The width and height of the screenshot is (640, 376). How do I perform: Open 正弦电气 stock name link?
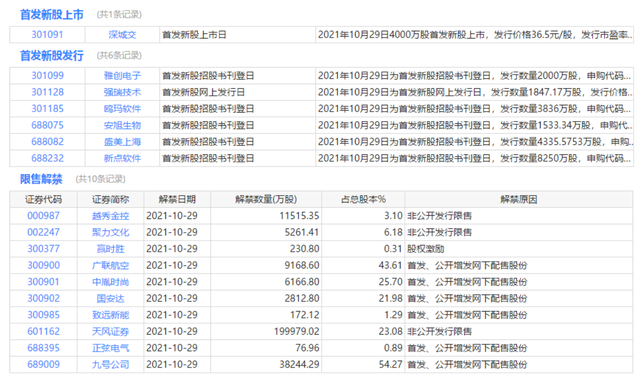(x=110, y=348)
